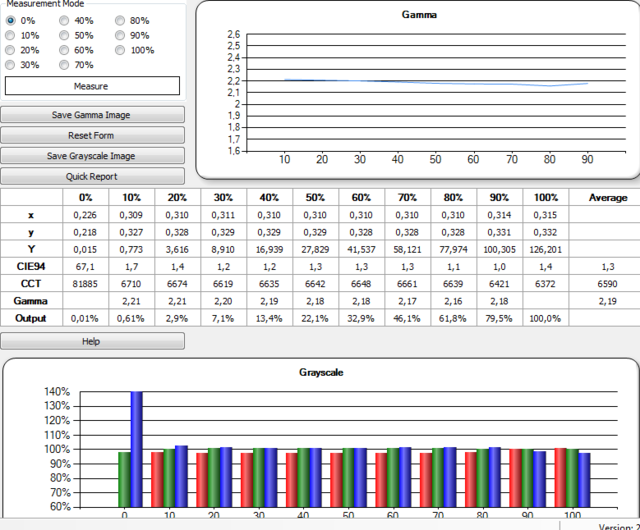Image resolution: width=640 pixels, height=530 pixels.
Task: Click Save Grayscale Image button
Action: (92, 156)
